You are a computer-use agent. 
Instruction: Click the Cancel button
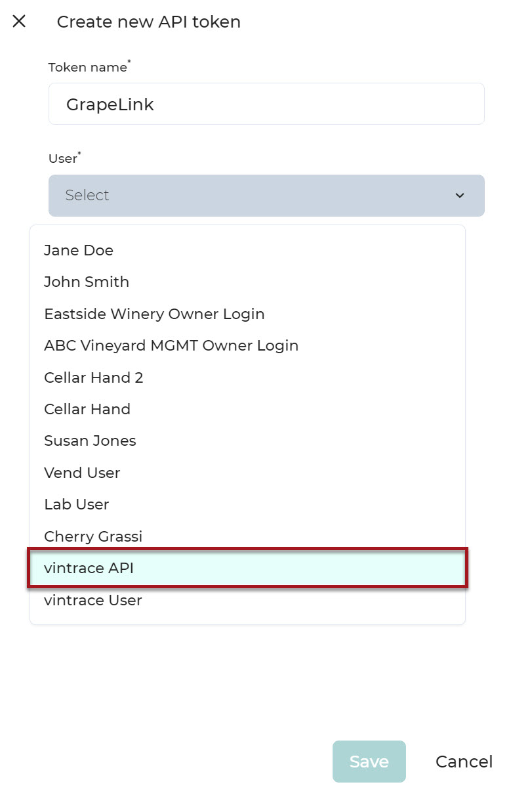pyautogui.click(x=464, y=762)
